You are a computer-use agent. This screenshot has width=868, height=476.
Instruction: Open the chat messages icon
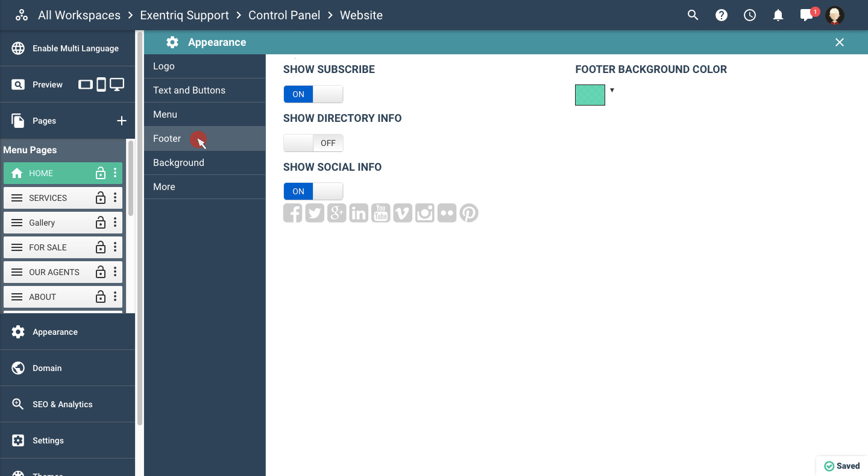(x=807, y=16)
